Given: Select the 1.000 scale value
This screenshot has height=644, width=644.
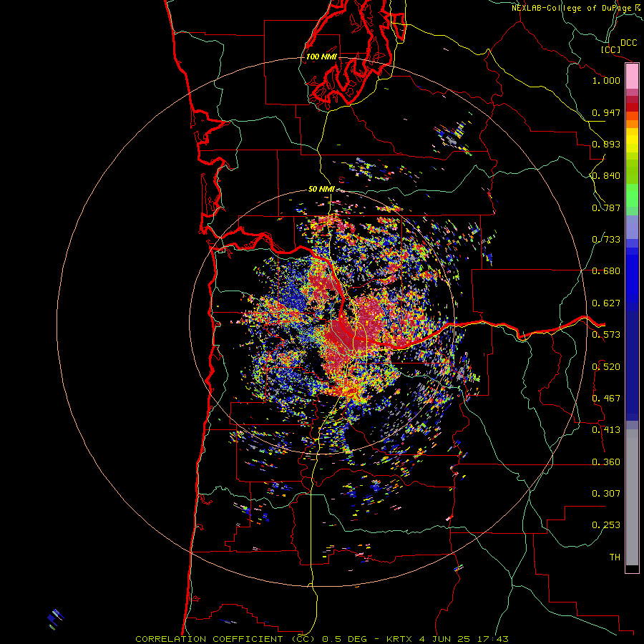Looking at the screenshot, I should [x=606, y=80].
